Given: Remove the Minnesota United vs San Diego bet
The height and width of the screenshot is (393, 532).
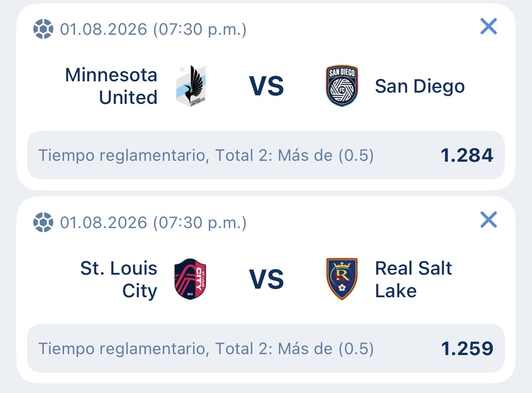Looking at the screenshot, I should click(x=489, y=27).
